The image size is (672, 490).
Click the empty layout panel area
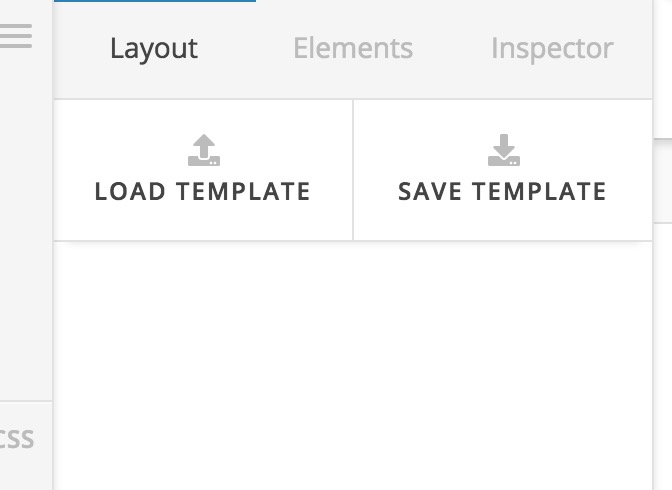pos(360,360)
